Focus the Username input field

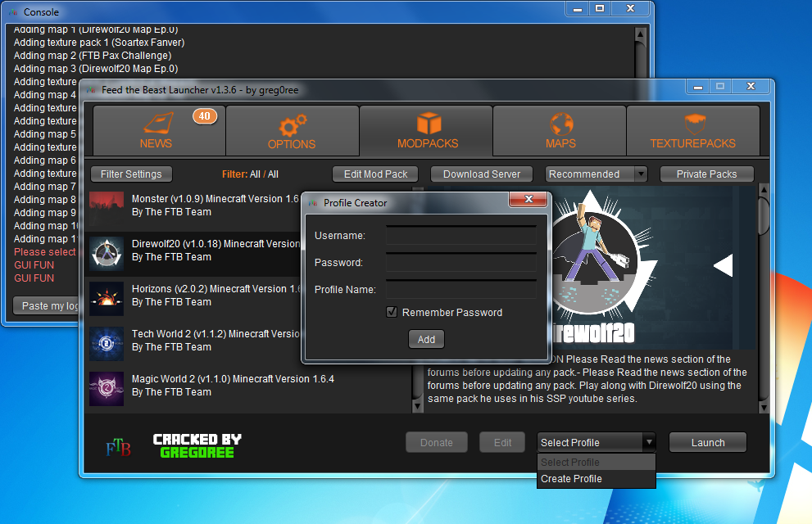[460, 235]
